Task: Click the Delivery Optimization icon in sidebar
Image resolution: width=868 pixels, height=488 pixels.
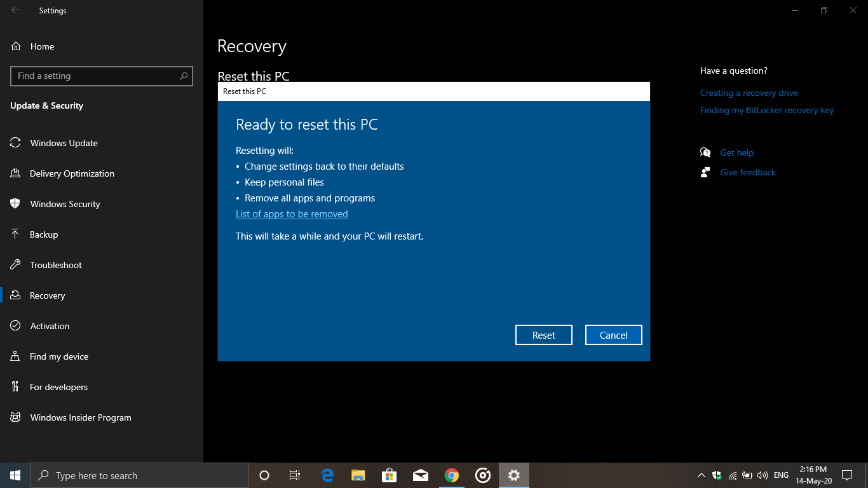Action: tap(15, 173)
